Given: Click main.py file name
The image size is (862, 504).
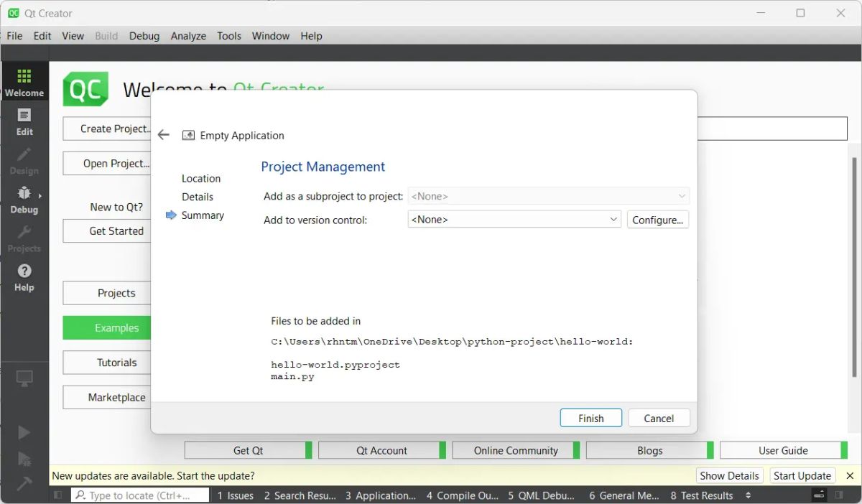Looking at the screenshot, I should (292, 376).
